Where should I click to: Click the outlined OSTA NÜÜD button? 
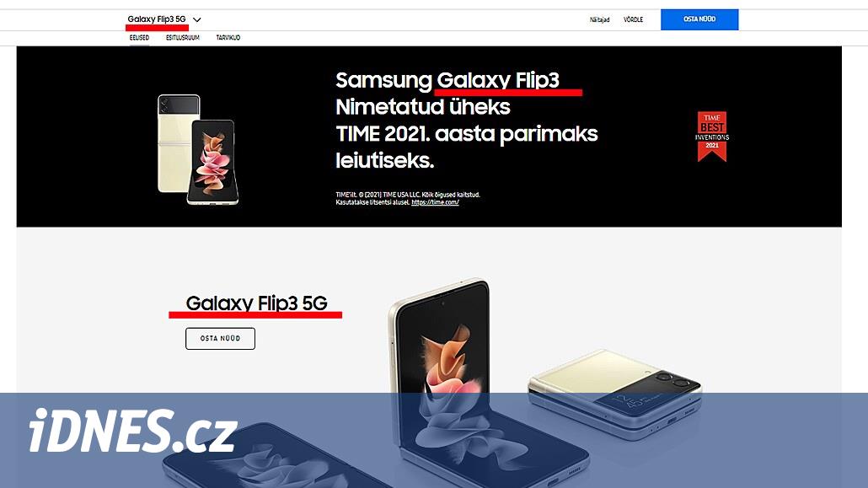click(220, 339)
